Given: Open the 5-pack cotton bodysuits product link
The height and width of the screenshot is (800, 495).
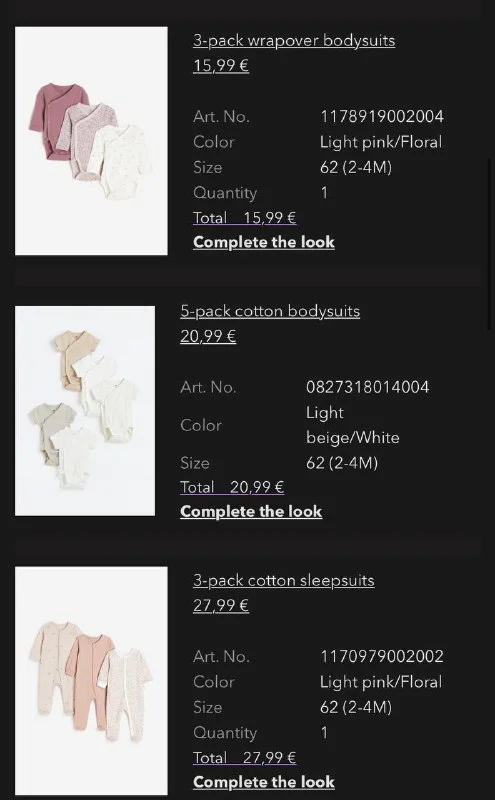Looking at the screenshot, I should coord(270,311).
